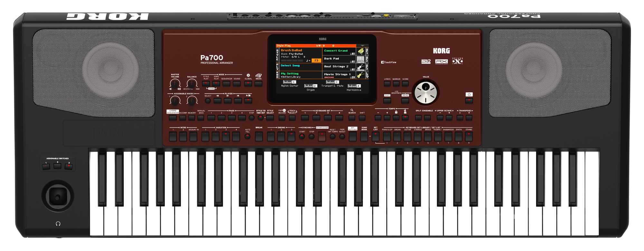This screenshot has width=644, height=251.
Task: Push the Exit button
Action: point(387,101)
